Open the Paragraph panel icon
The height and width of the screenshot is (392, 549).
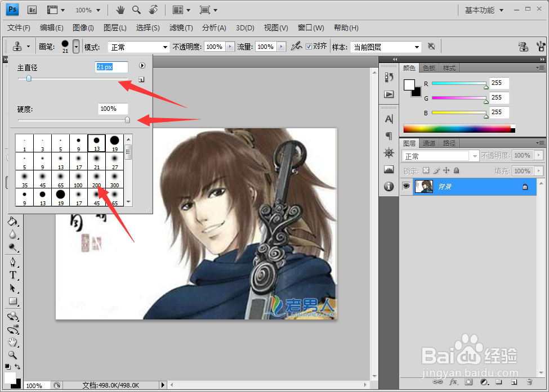(x=389, y=136)
